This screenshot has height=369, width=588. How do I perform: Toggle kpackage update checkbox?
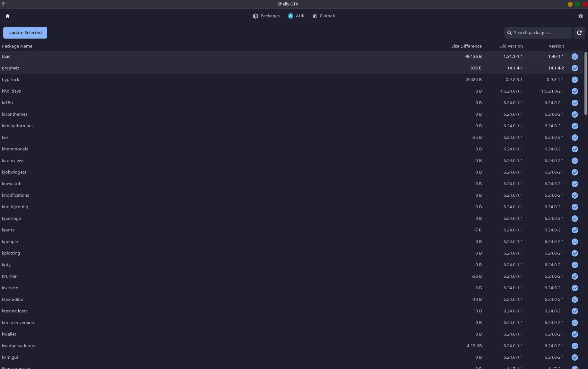click(575, 219)
